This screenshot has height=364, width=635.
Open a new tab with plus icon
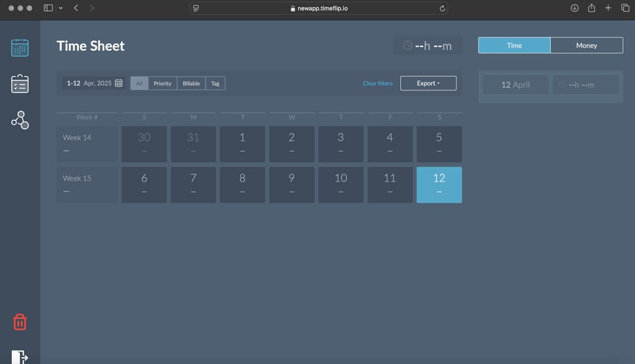608,8
